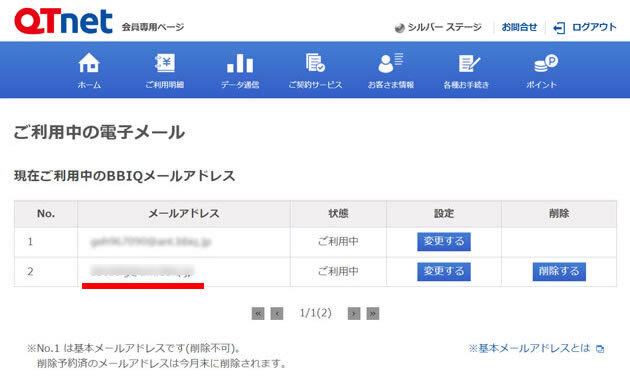Click the QTnet logo
This screenshot has width=630, height=381.
[63, 21]
